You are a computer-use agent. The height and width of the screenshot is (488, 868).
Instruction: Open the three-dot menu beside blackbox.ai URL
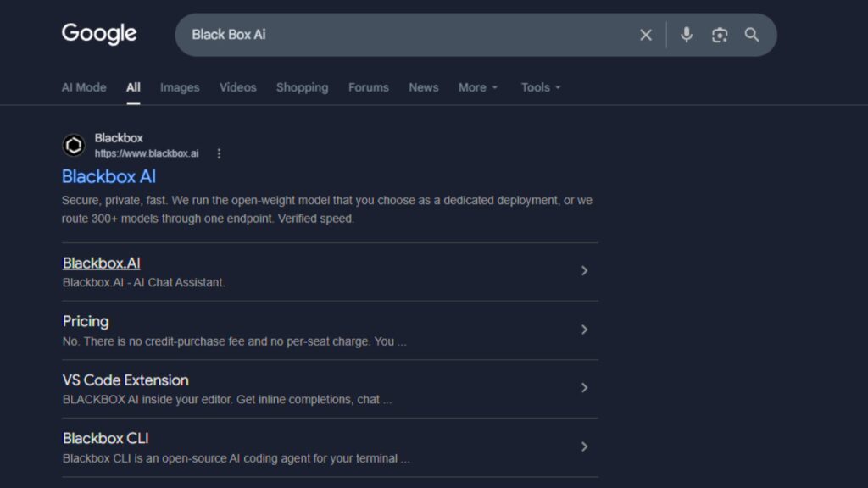tap(220, 154)
